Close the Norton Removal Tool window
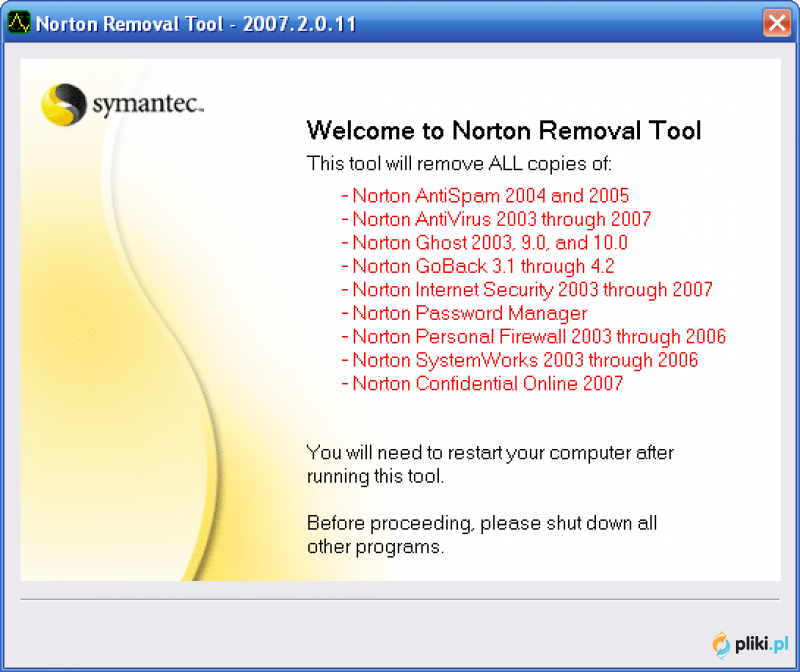The image size is (800, 672). 777,22
